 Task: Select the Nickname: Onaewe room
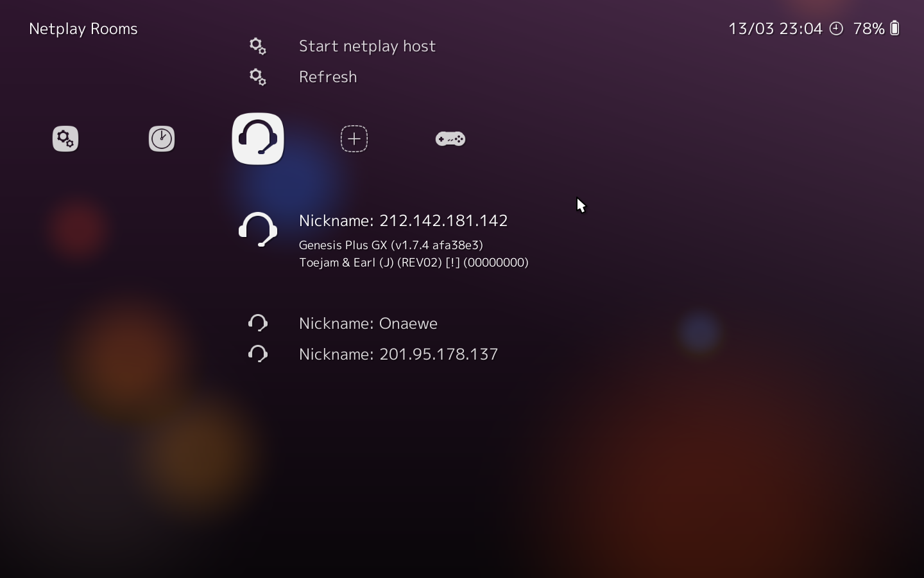(368, 324)
